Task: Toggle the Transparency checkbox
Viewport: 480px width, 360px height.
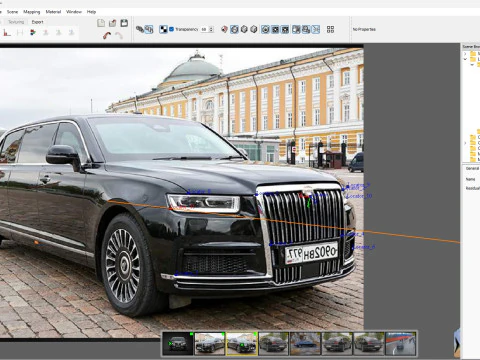Action: pos(171,29)
